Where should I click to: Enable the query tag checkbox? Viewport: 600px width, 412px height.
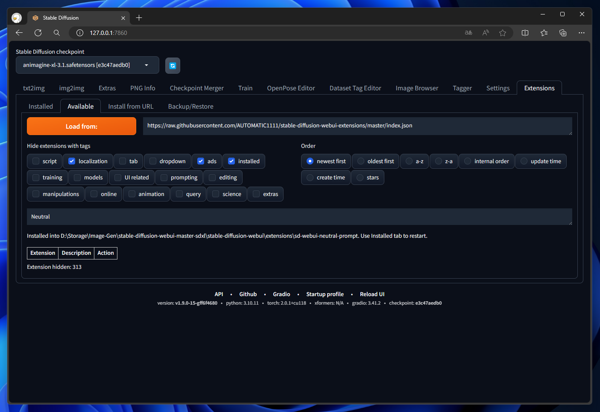pos(179,194)
